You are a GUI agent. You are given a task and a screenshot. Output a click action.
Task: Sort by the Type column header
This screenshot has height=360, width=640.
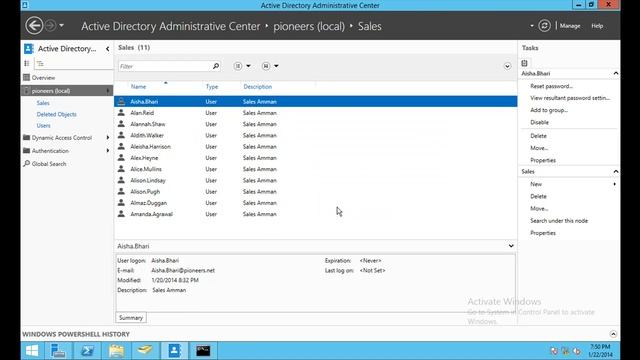click(x=212, y=87)
